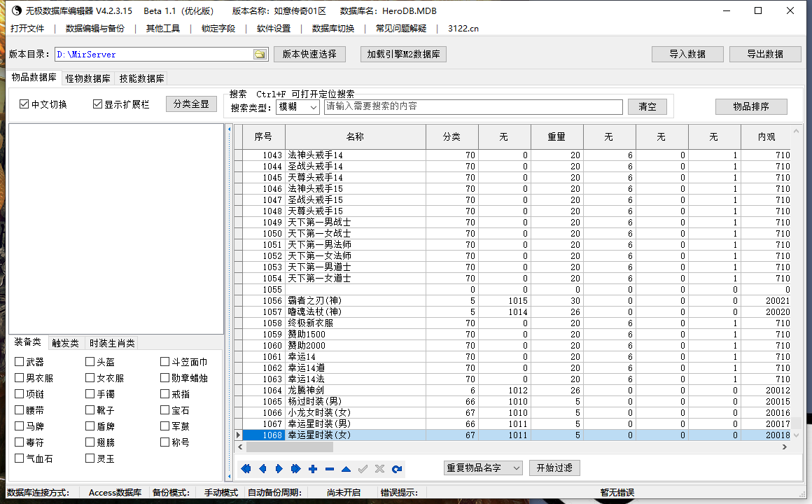Go to next record navigator arrow
Image resolution: width=812 pixels, height=504 pixels.
279,469
